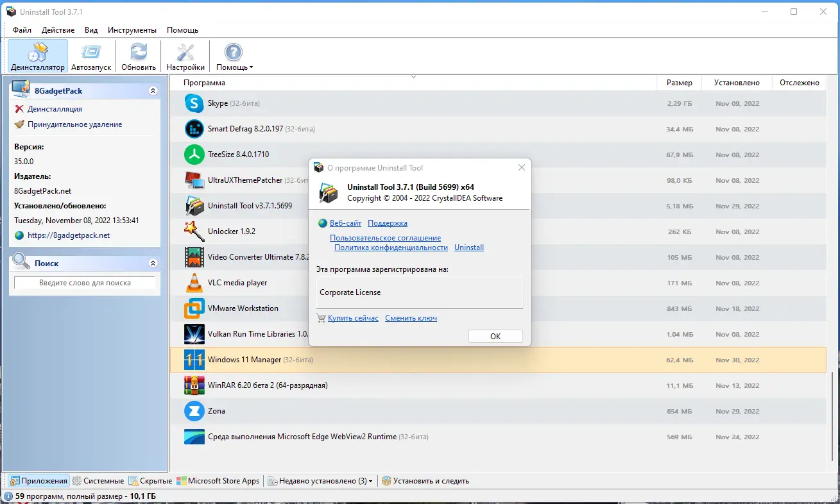Click the search field Введите слово для поиска
Viewport: 840px width, 504px height.
click(85, 283)
